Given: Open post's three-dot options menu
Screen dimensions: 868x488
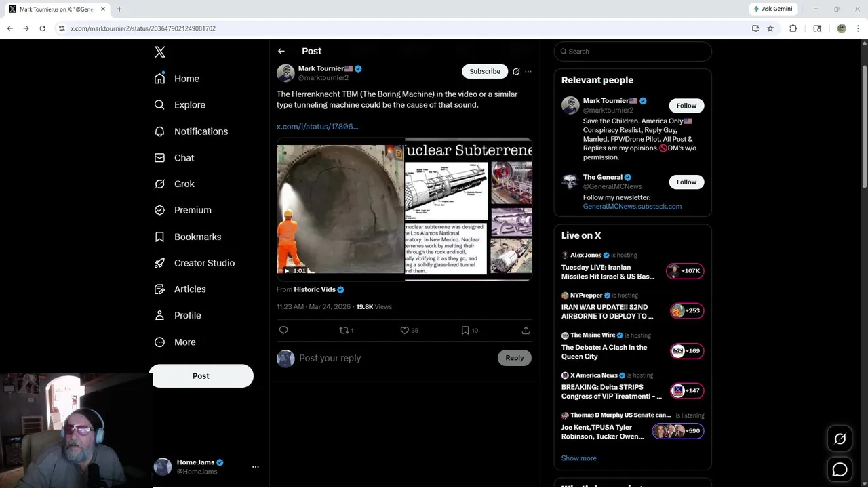Looking at the screenshot, I should coord(528,71).
